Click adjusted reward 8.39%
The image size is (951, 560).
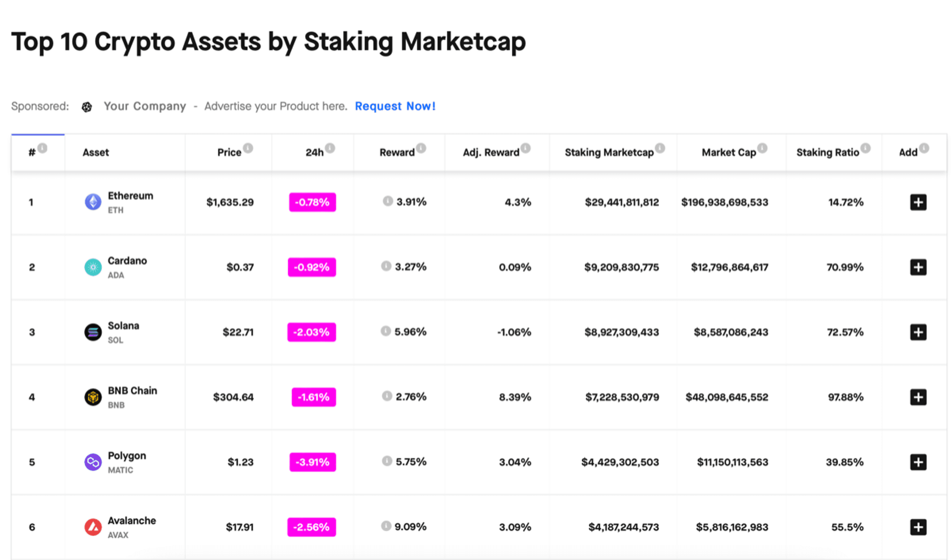(515, 397)
